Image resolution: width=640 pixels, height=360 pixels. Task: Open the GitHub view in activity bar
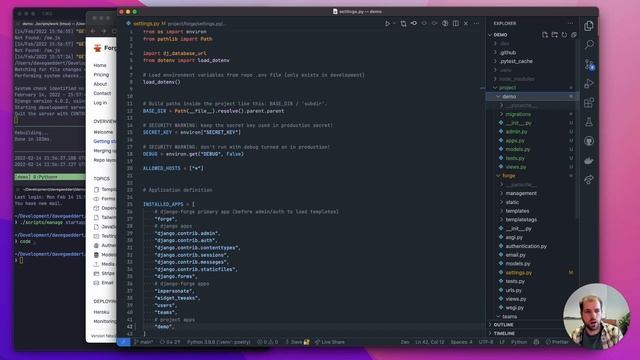pos(589,141)
